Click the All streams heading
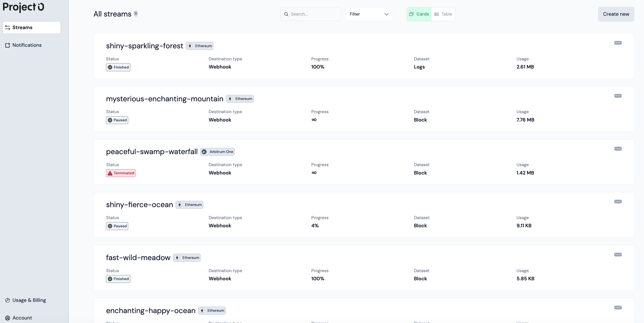The height and width of the screenshot is (323, 644). pos(112,14)
